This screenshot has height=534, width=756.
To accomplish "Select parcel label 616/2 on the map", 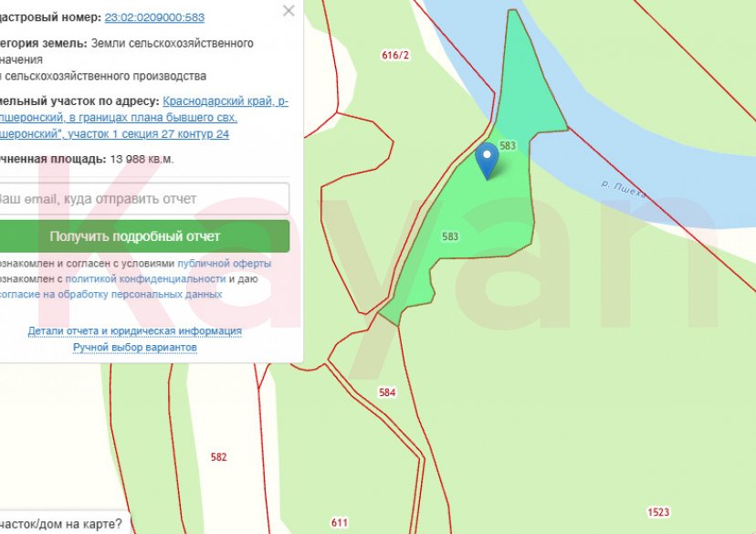I will [395, 56].
